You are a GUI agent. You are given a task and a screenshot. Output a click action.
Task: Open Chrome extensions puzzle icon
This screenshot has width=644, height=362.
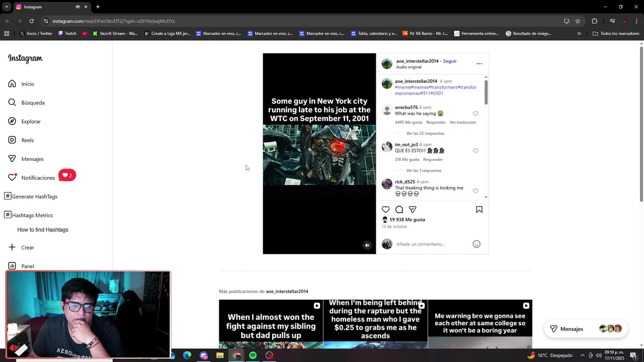pyautogui.click(x=595, y=21)
